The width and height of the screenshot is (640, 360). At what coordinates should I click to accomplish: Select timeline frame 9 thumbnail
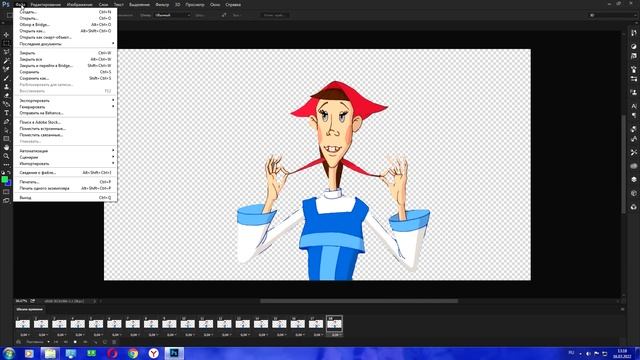pyautogui.click(x=169, y=324)
